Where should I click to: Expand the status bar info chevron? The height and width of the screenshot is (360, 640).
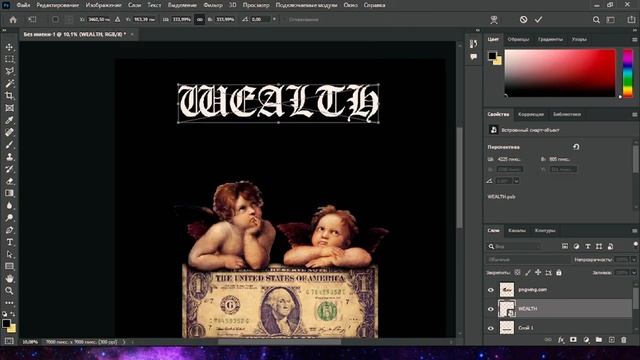click(124, 342)
